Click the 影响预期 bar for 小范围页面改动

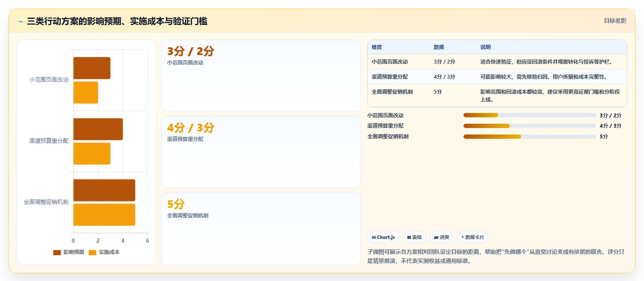92,68
